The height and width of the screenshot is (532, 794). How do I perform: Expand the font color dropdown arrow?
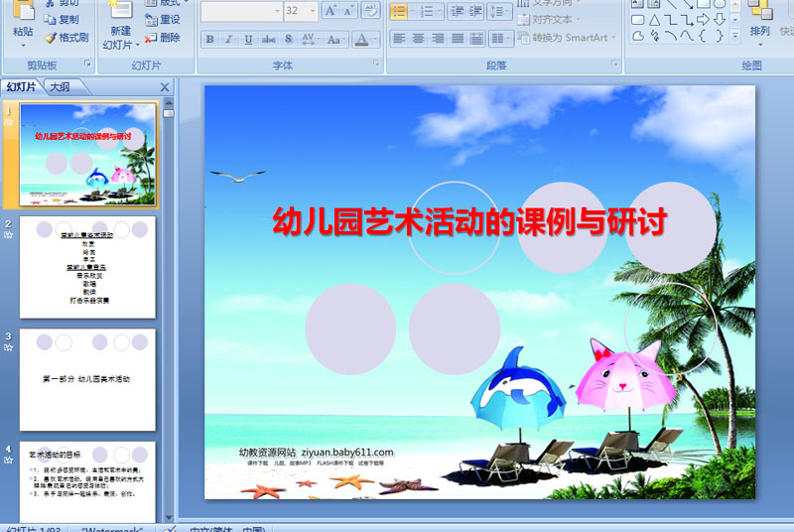pyautogui.click(x=375, y=39)
